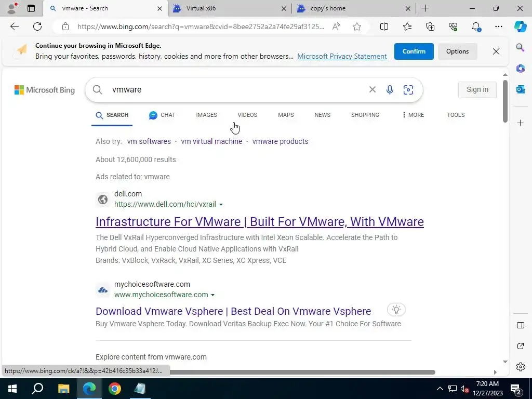Viewport: 532px width, 399px height.
Task: Open notifications bell in toolbar
Action: [x=476, y=26]
